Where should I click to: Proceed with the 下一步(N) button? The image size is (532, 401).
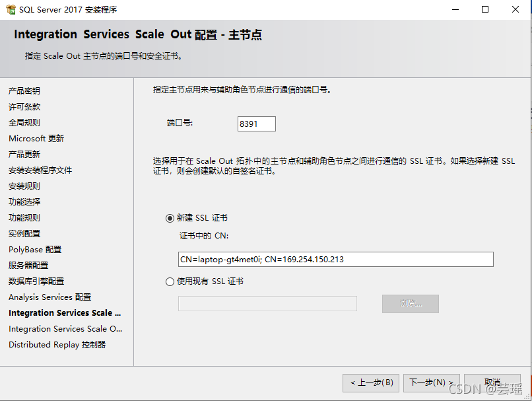click(x=432, y=383)
